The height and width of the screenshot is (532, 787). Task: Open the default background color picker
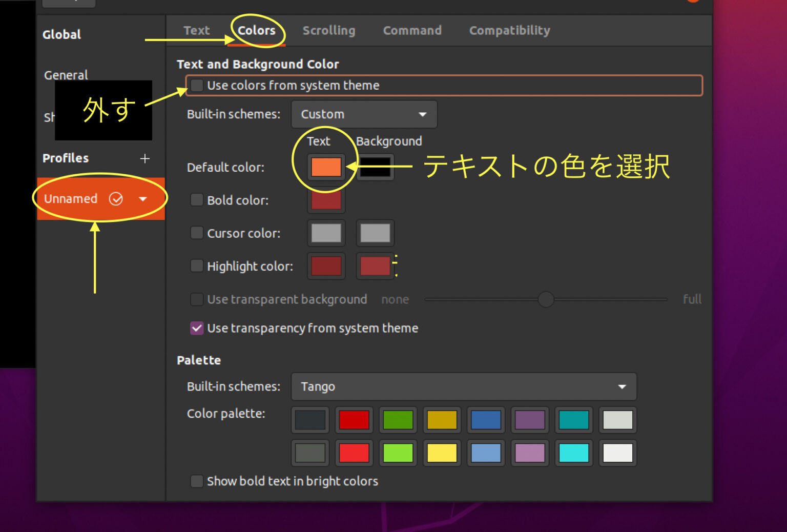point(375,167)
